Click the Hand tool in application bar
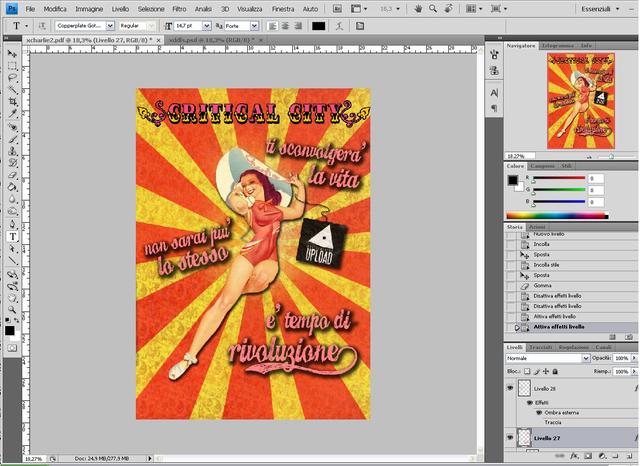This screenshot has width=640, height=466. point(418,9)
